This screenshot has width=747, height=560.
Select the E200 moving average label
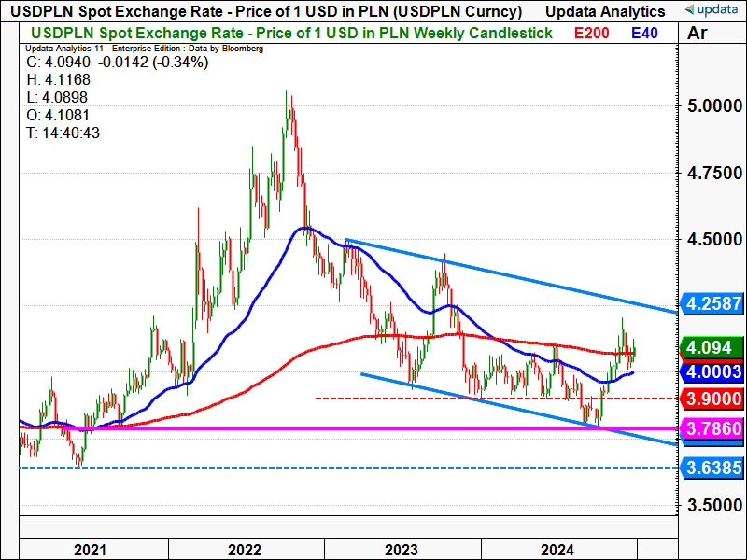tap(591, 34)
